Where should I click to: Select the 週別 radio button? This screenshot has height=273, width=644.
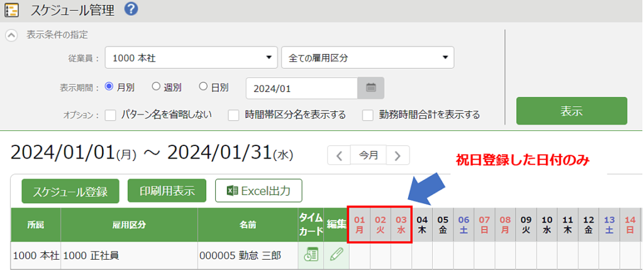(x=157, y=87)
